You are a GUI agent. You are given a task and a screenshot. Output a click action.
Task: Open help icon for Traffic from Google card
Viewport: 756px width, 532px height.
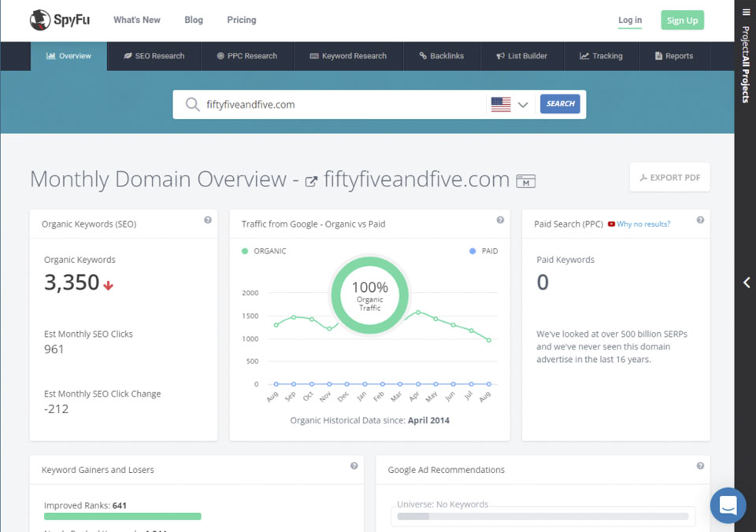[x=501, y=220]
